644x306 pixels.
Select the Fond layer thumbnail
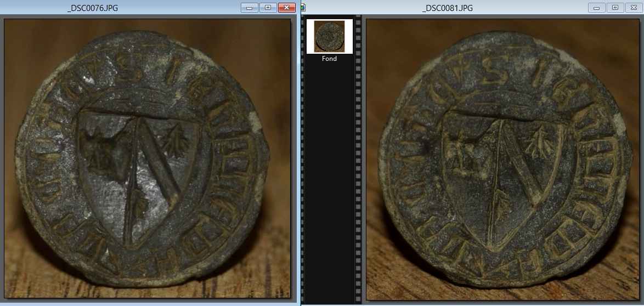[x=329, y=36]
